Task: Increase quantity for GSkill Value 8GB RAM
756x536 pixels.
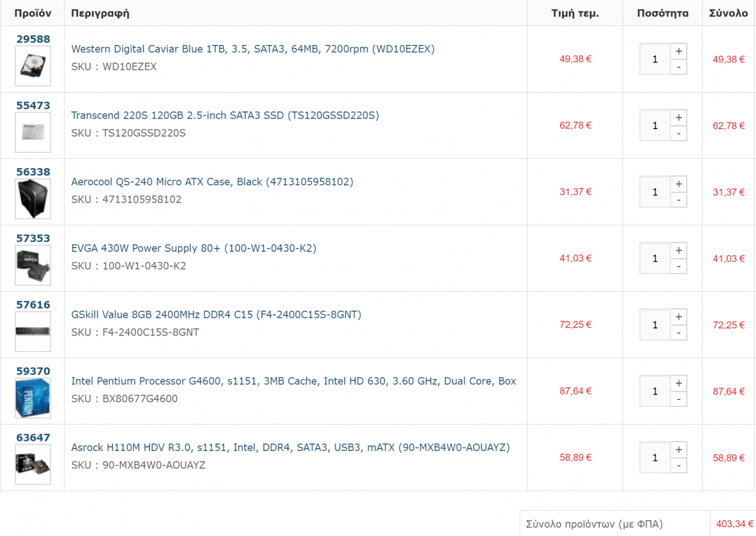Action: (679, 317)
